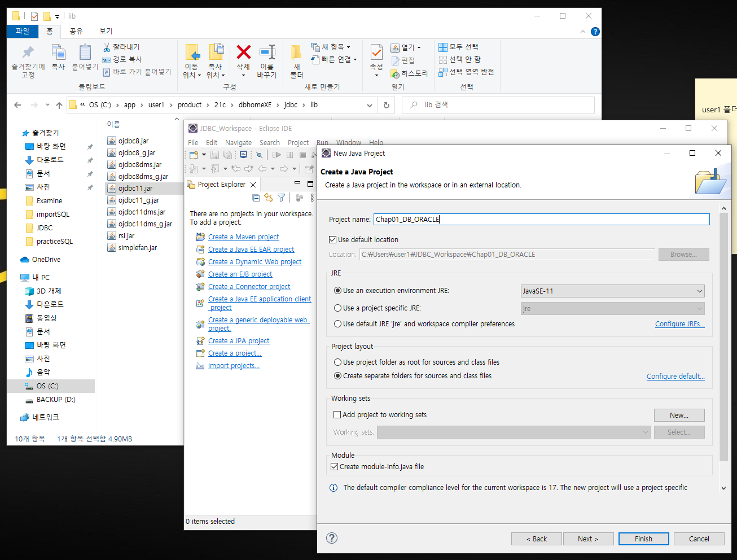Click Link with Editor icon in Project Explorer
Viewport: 737px width, 560px height.
(269, 198)
